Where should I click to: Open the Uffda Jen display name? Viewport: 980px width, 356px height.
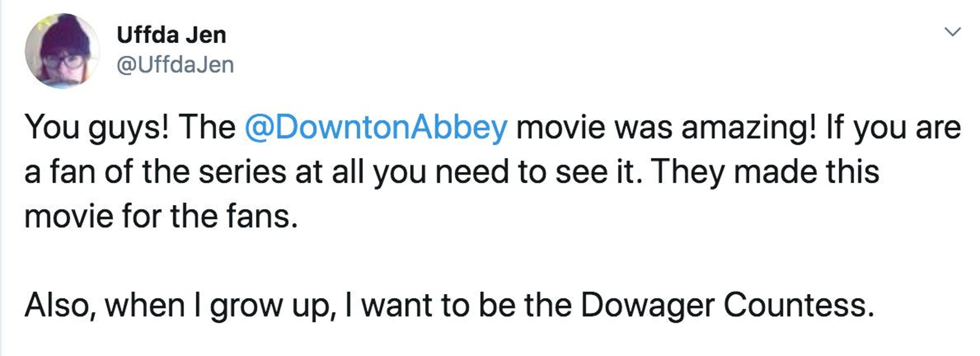[171, 35]
